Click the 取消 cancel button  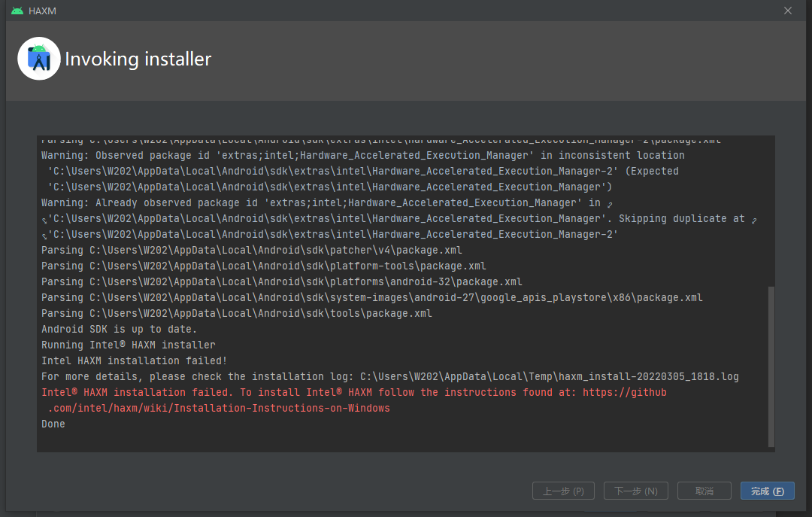click(x=704, y=491)
